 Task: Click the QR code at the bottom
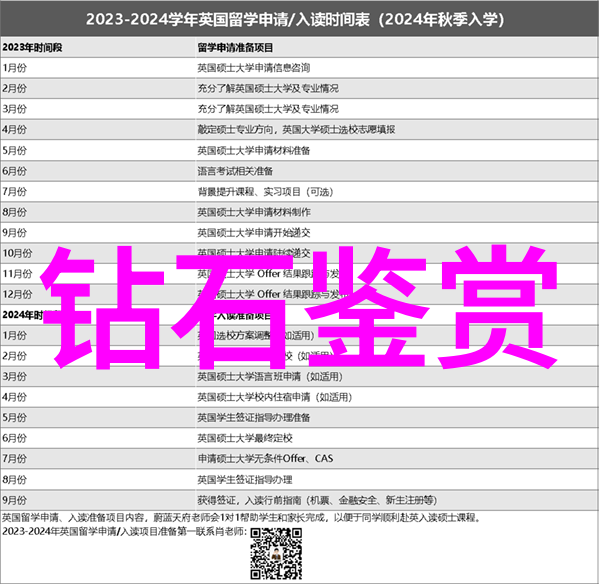pos(276,553)
